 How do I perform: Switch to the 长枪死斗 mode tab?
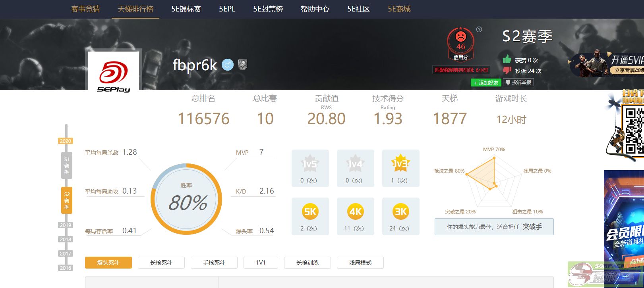[161, 263]
